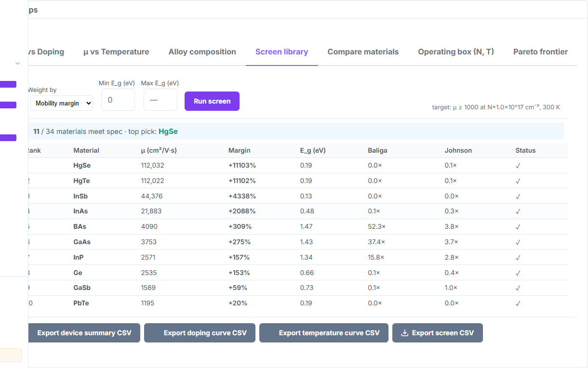Open the Alloy composition tab

click(202, 52)
